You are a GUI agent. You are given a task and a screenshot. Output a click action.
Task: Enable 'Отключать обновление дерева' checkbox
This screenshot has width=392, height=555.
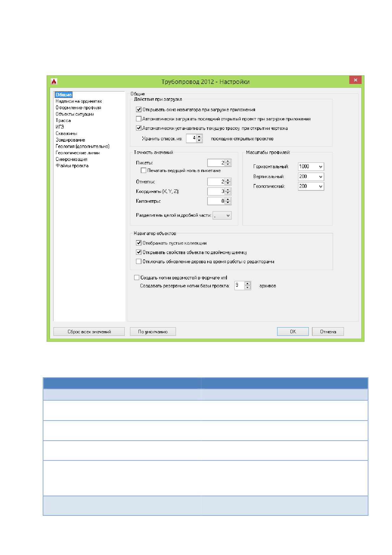click(139, 261)
